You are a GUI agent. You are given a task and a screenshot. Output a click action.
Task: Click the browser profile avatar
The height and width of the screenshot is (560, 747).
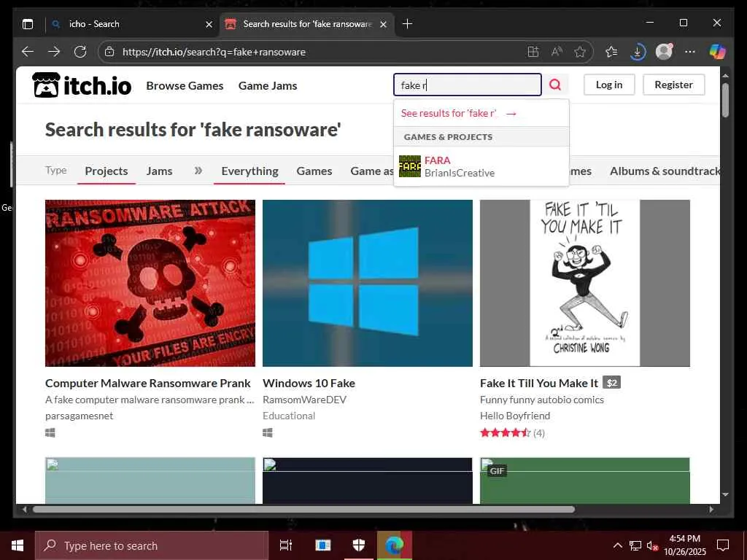[664, 52]
